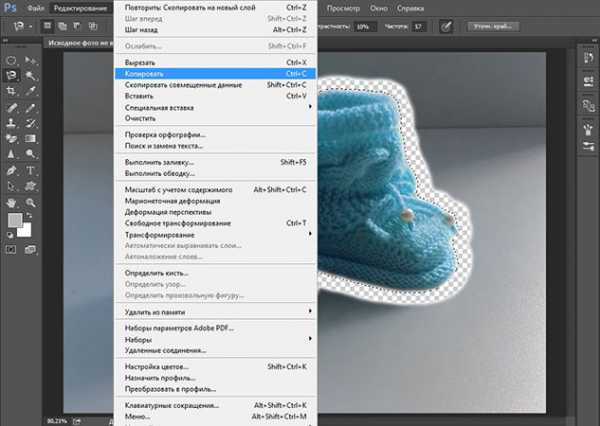Select the Zoom magnifier tool in toolbox
600x426 pixels.
(x=31, y=202)
